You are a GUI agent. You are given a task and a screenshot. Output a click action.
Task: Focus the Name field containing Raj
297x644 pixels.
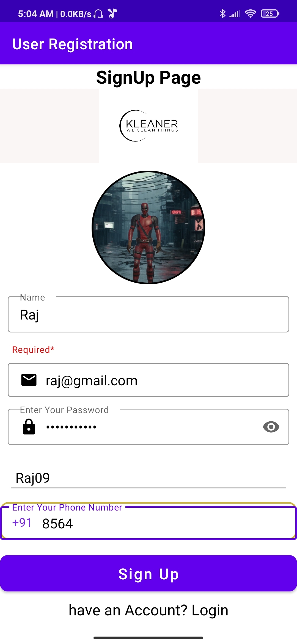[x=148, y=314]
